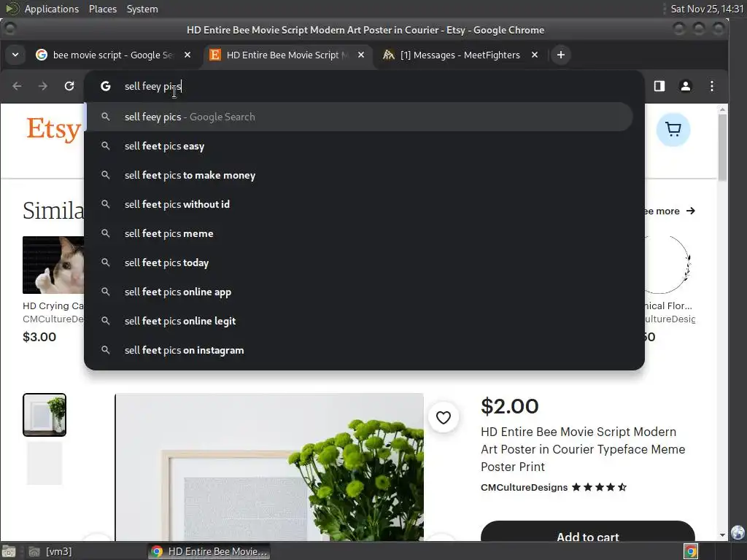Open Botanical Floral circular item thumbnail
The width and height of the screenshot is (747, 560).
coord(668,265)
